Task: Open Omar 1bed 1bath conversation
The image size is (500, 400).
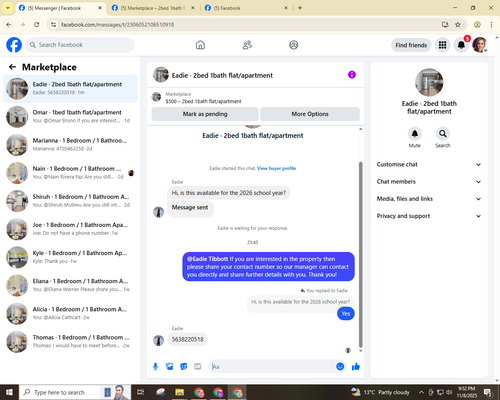Action: (x=70, y=117)
